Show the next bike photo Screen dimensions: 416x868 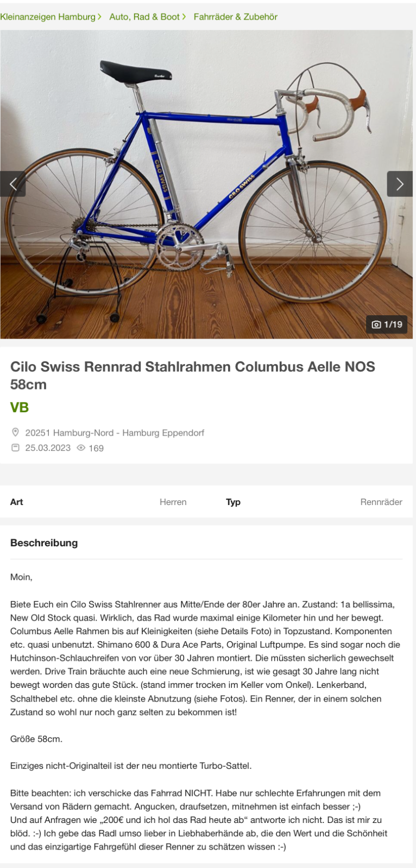pos(400,184)
